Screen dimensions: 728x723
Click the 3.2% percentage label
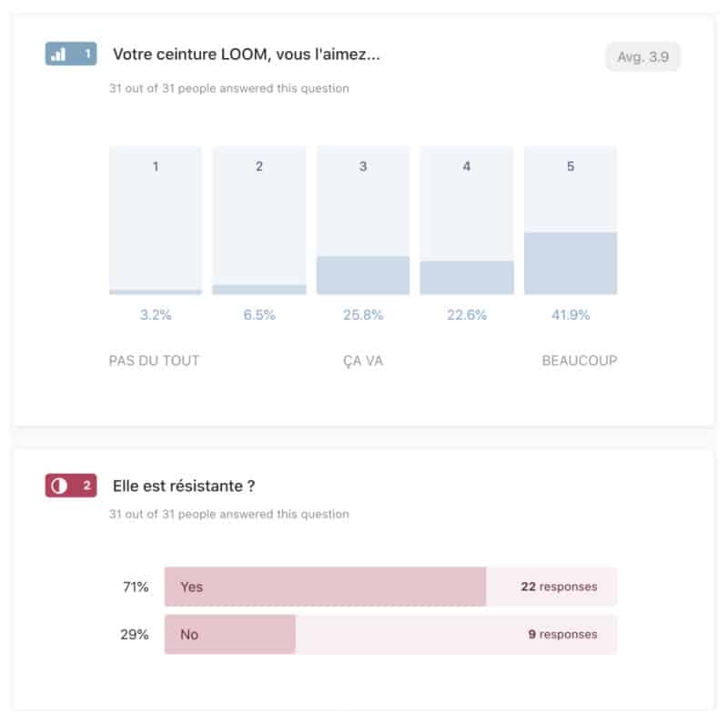coord(156,316)
